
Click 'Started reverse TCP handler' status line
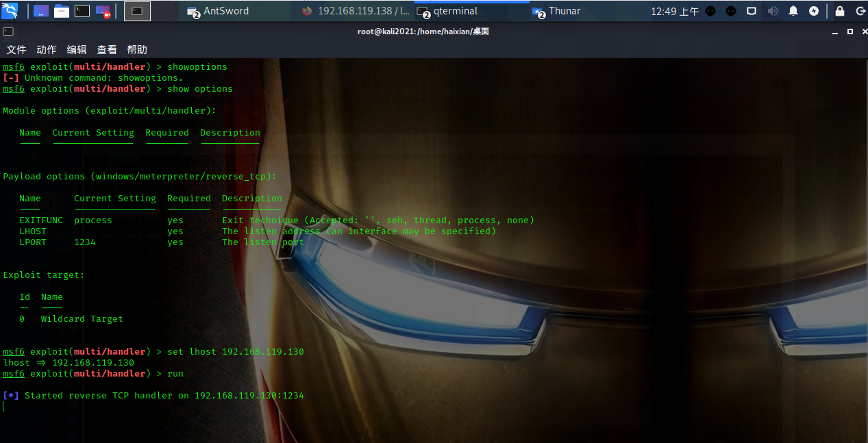(x=153, y=396)
